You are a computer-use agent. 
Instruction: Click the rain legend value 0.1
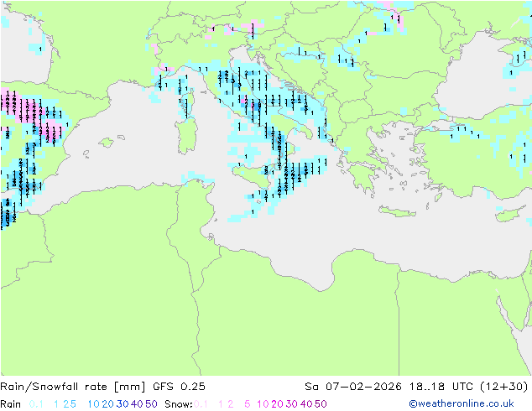[36, 404]
